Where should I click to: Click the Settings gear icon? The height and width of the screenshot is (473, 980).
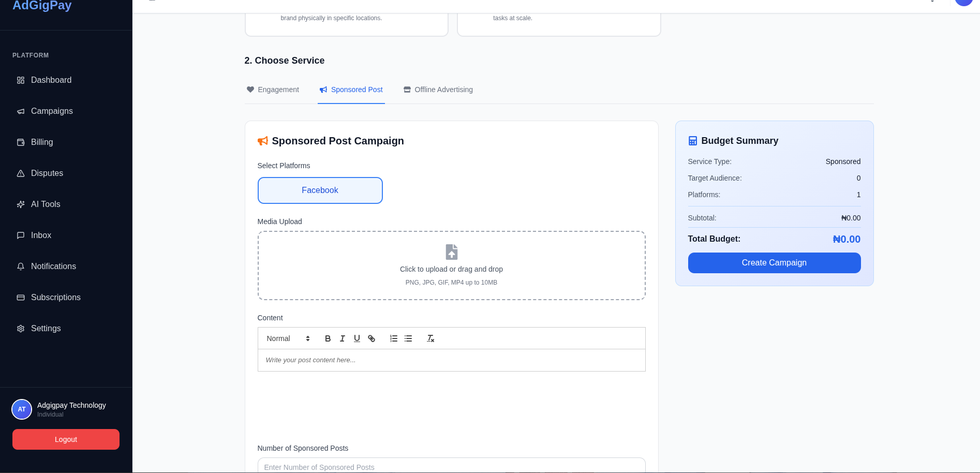[21, 329]
